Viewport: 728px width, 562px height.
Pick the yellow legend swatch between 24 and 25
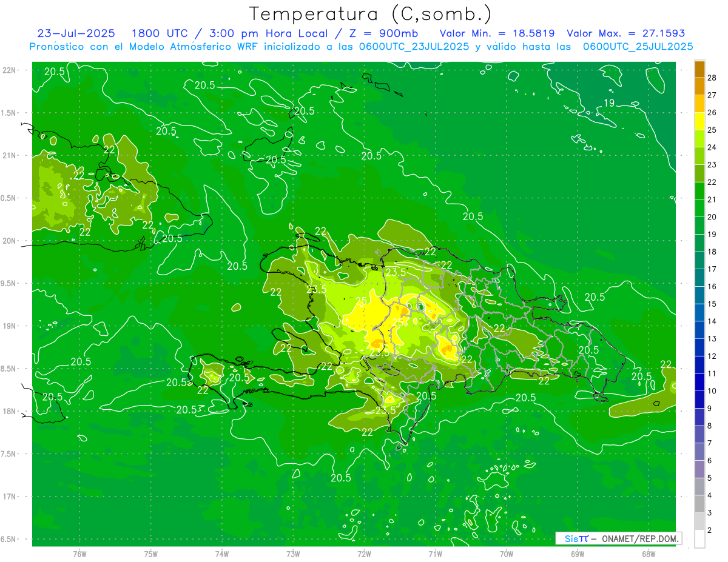(699, 139)
